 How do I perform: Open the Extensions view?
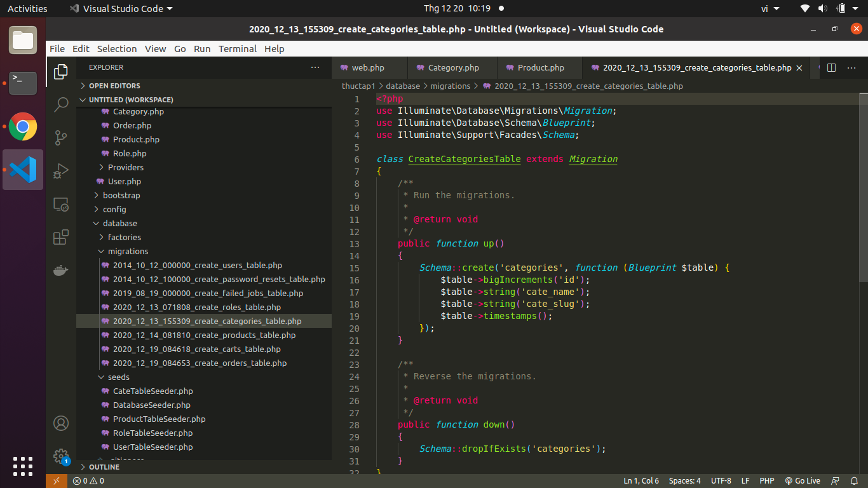click(x=61, y=238)
